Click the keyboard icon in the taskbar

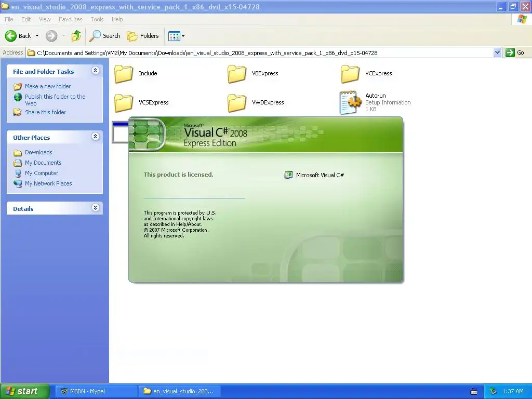pyautogui.click(x=474, y=392)
